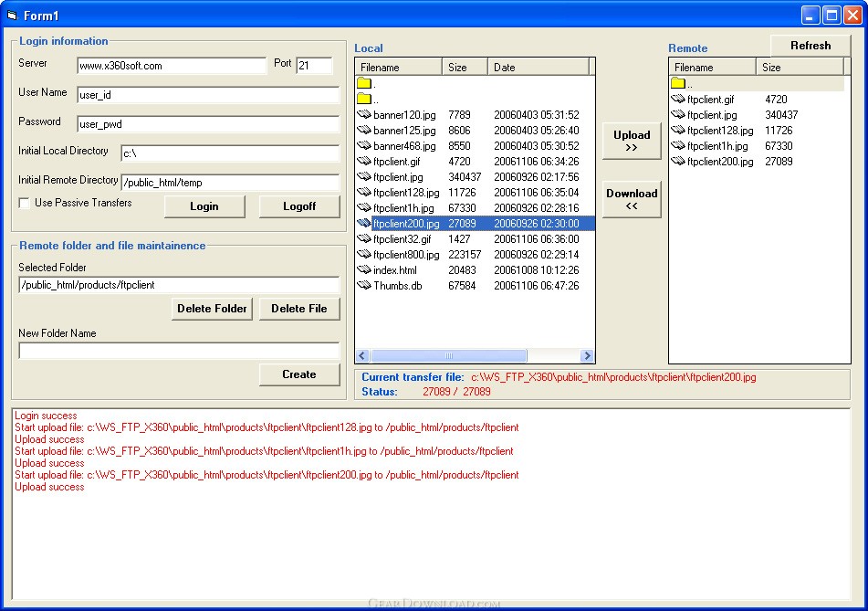Select ftpclient800.jpg file name in Local
The image size is (868, 611).
pos(406,254)
